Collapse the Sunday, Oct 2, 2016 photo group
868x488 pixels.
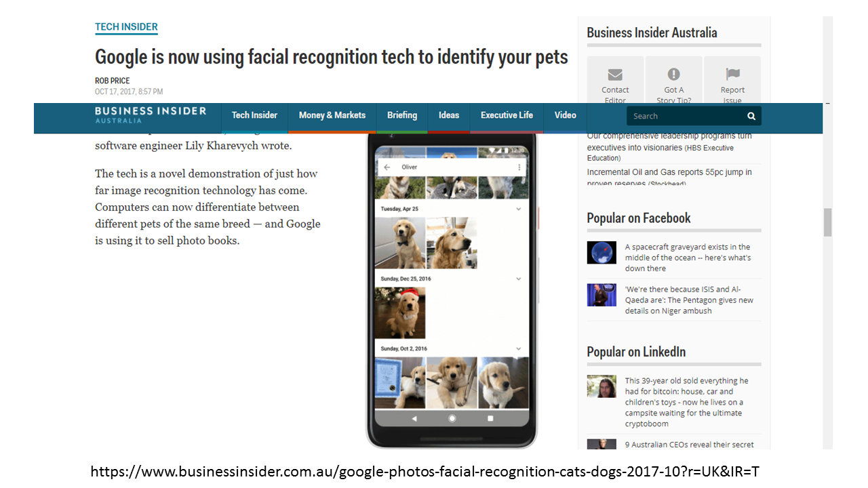tap(519, 348)
